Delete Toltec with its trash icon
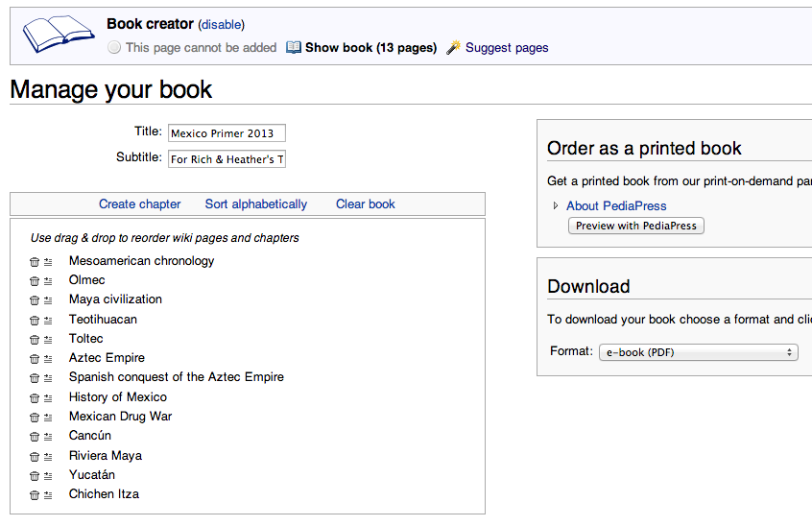Screen dimensions: 812x526 point(35,340)
